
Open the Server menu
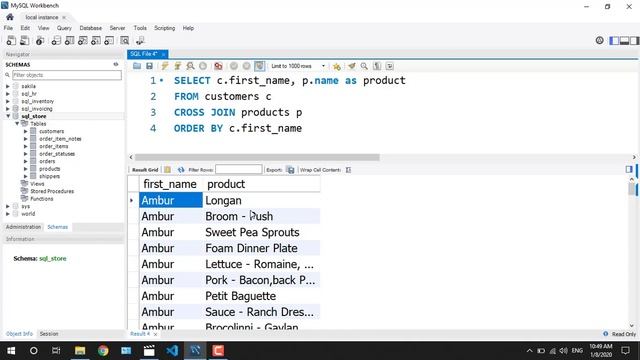pos(117,28)
